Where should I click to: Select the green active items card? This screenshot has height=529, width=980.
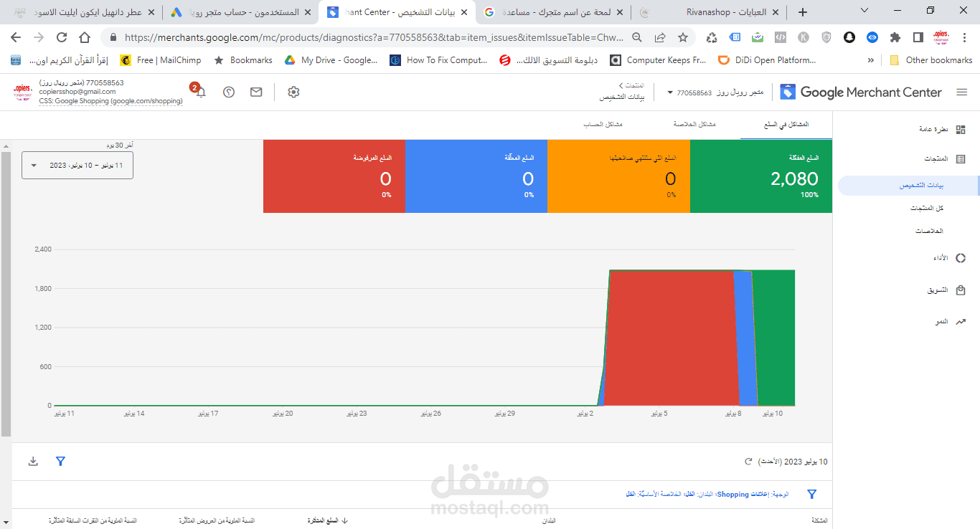[x=761, y=176]
